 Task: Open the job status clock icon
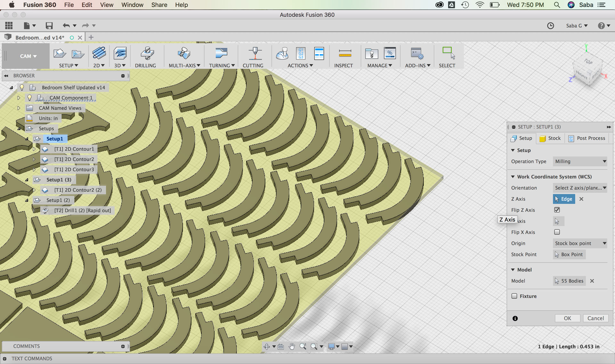tap(550, 26)
